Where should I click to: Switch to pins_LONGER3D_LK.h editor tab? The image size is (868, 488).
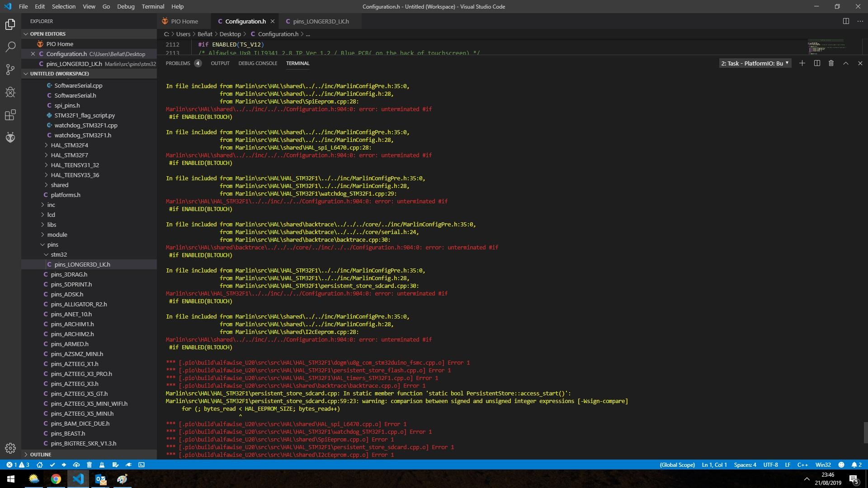321,21
